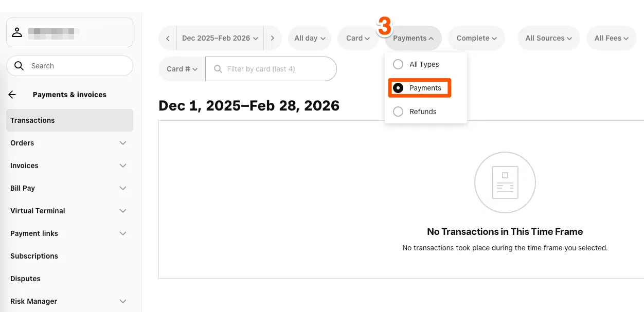This screenshot has width=644, height=312.
Task: Click the account profile icon
Action: click(x=17, y=32)
